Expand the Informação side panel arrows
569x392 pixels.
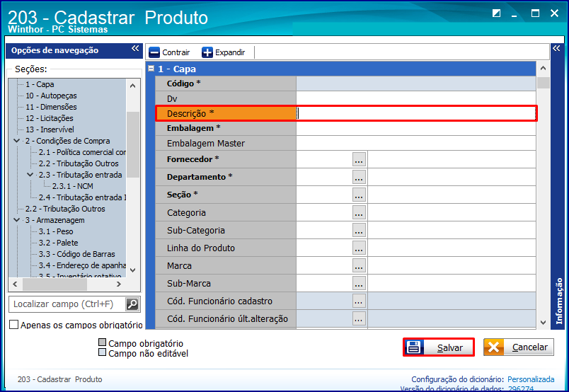point(556,48)
